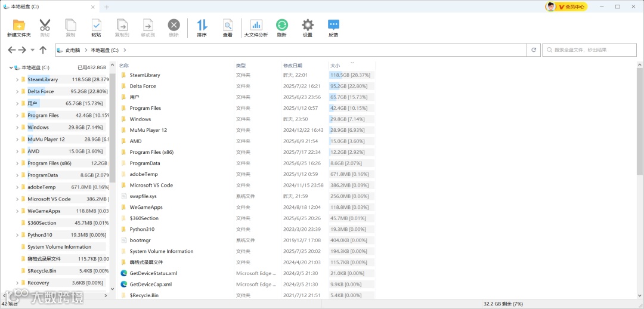Expand MuMu Player 12 in the tree
This screenshot has width=644, height=309.
(17, 140)
